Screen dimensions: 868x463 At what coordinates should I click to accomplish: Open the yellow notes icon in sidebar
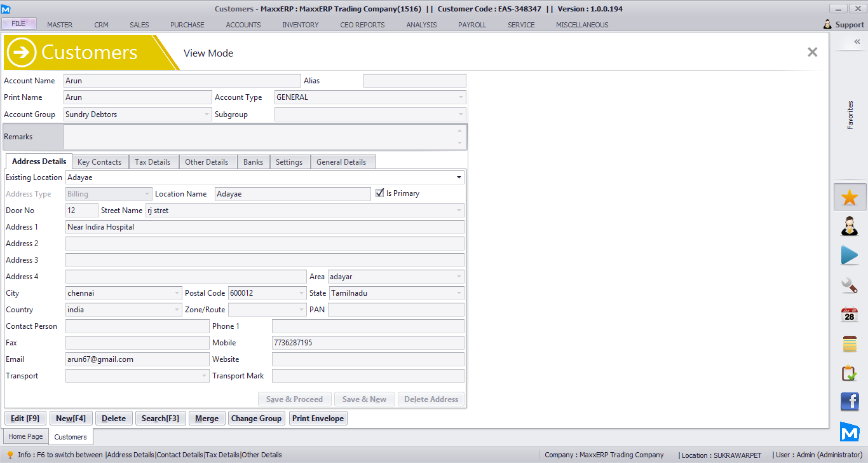(x=850, y=343)
